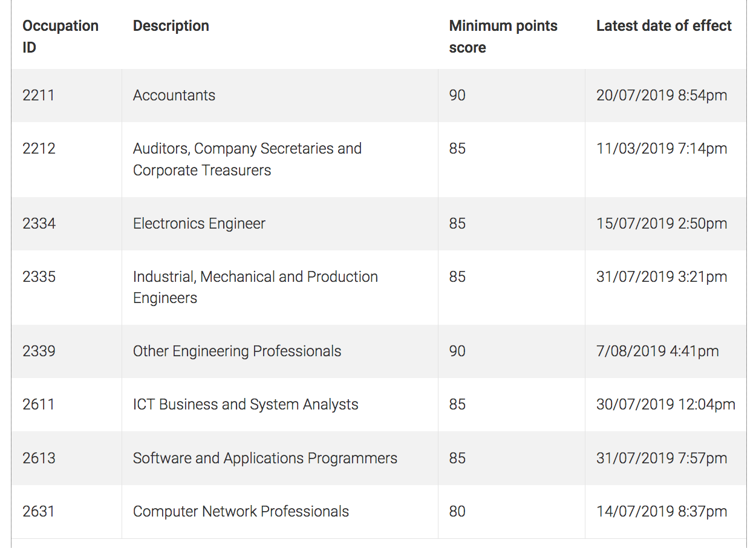
Task: Click the Electronics Engineer description
Action: (199, 224)
